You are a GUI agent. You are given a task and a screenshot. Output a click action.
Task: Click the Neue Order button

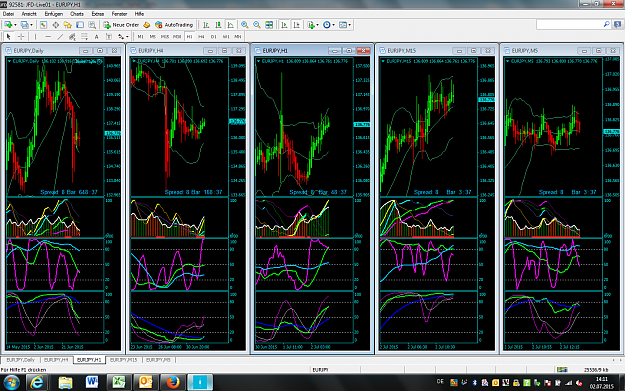pyautogui.click(x=121, y=25)
